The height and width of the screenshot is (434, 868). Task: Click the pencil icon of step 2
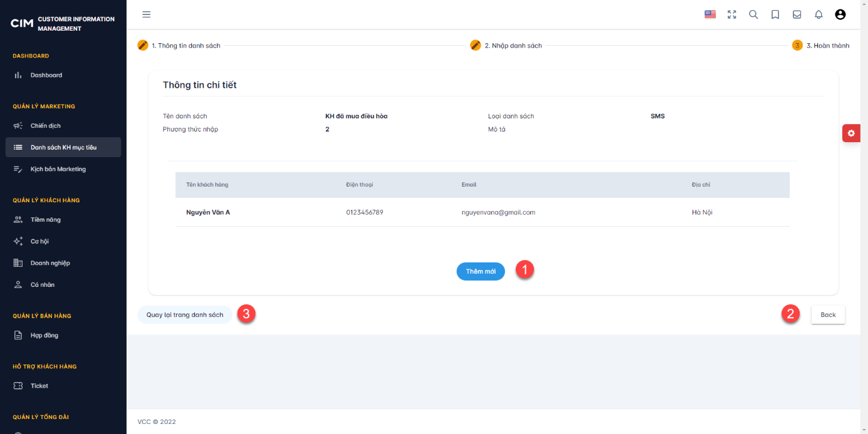coord(476,45)
